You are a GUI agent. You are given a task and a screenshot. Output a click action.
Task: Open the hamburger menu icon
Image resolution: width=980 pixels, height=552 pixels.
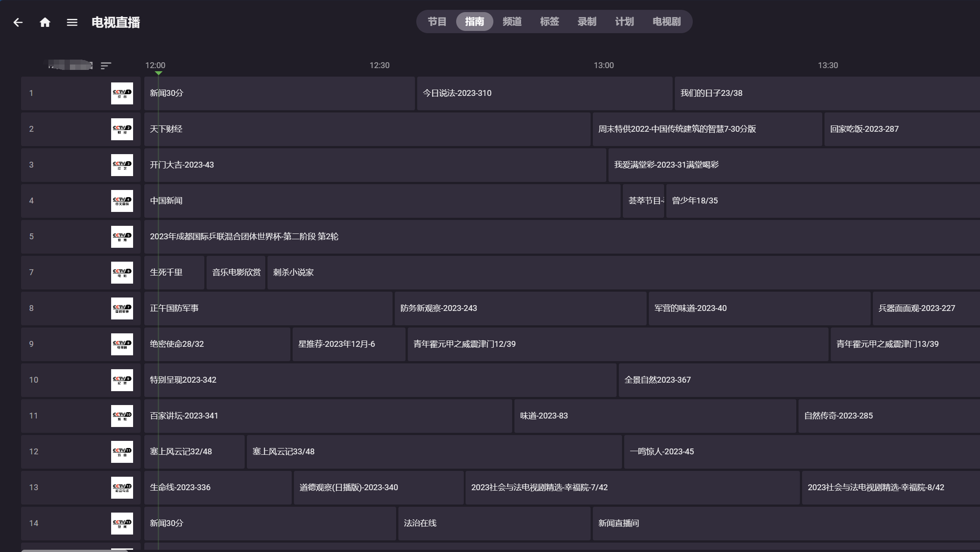(x=72, y=22)
